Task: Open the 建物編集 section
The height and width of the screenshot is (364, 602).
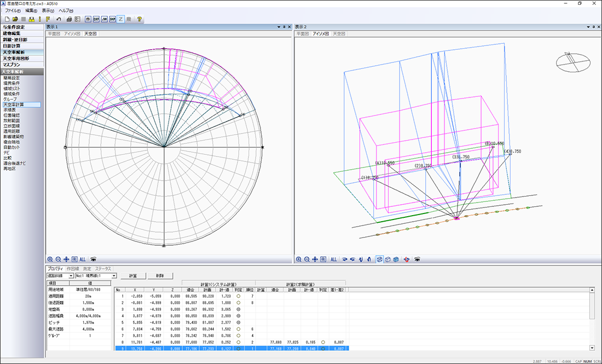Action: [x=22, y=33]
